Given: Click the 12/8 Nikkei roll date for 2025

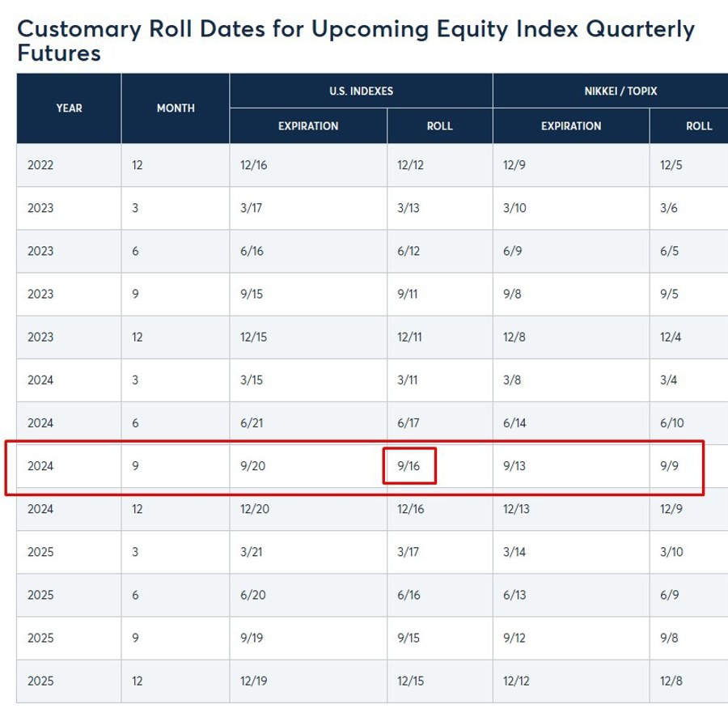Looking at the screenshot, I should [x=671, y=681].
